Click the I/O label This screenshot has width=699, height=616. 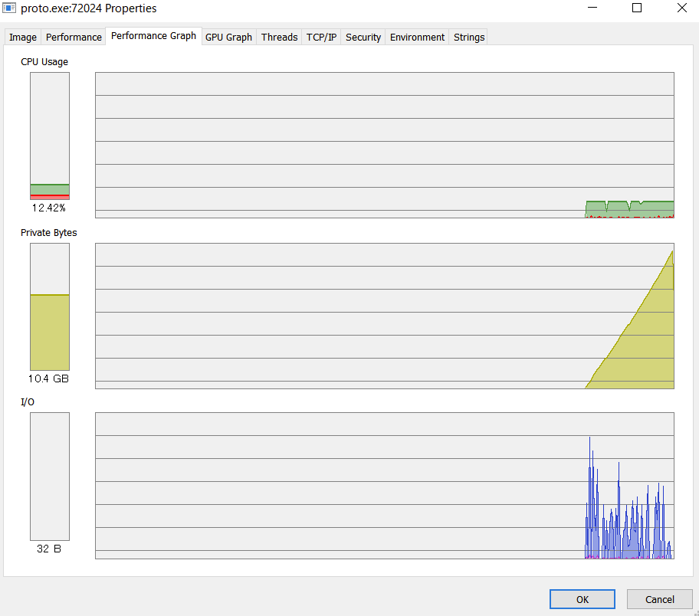point(28,402)
